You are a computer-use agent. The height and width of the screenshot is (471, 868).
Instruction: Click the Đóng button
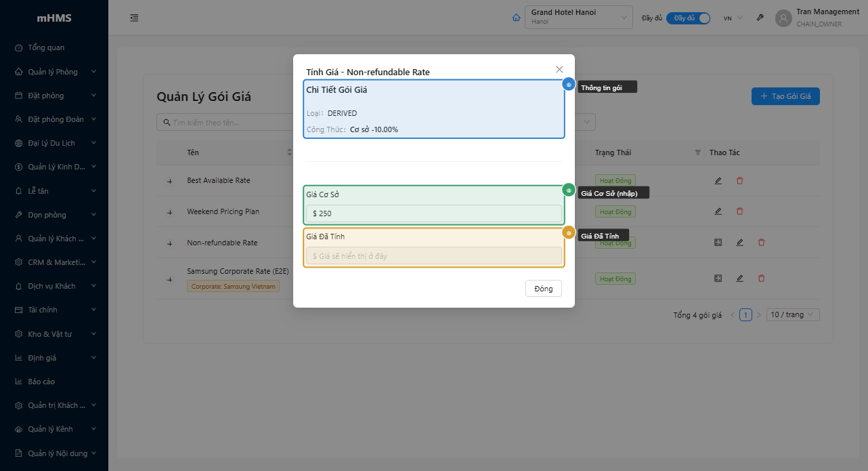coord(543,289)
